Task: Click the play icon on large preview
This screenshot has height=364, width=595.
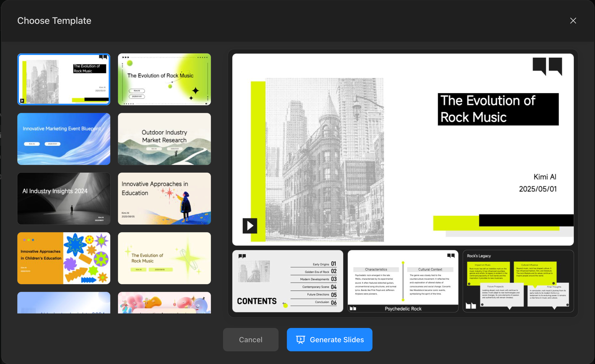Action: pos(250,226)
